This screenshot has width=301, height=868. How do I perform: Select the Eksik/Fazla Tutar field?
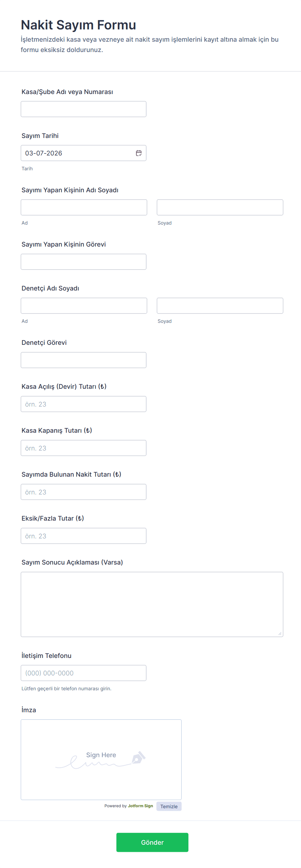tap(84, 536)
